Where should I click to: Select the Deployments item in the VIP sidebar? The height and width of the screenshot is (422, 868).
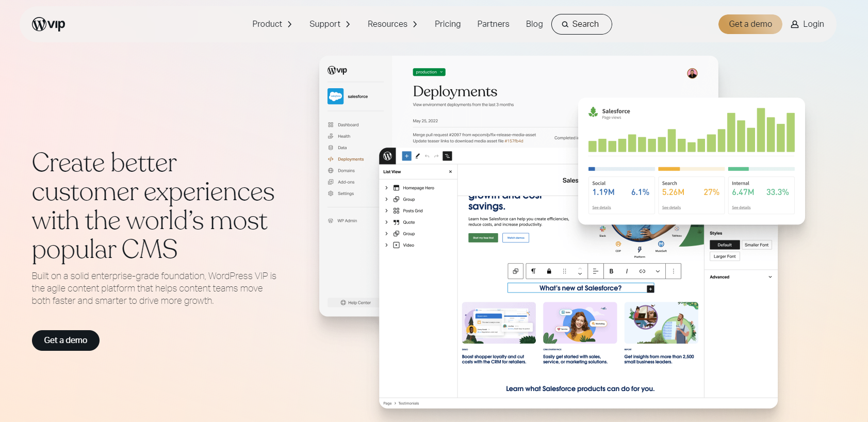pos(346,159)
